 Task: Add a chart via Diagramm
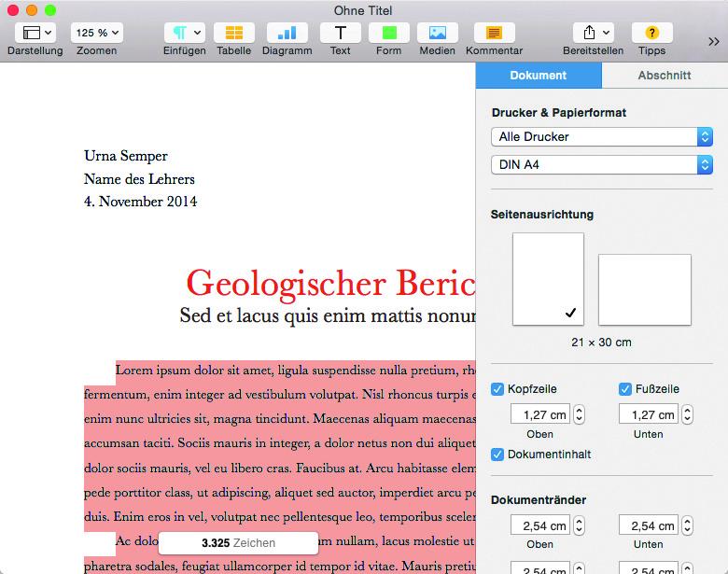click(287, 33)
